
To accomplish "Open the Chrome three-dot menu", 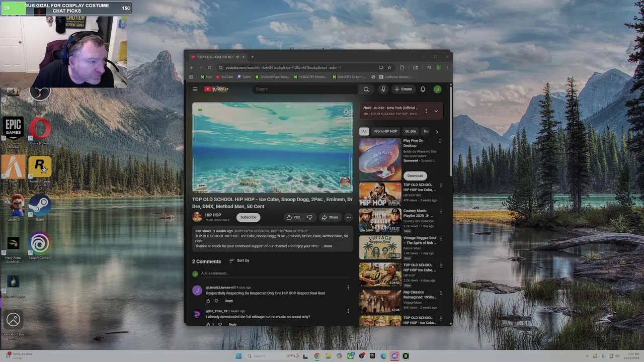I will click(x=447, y=67).
